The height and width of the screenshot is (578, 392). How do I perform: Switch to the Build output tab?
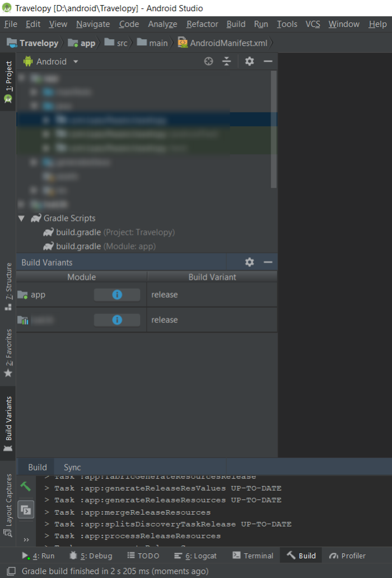pos(37,468)
